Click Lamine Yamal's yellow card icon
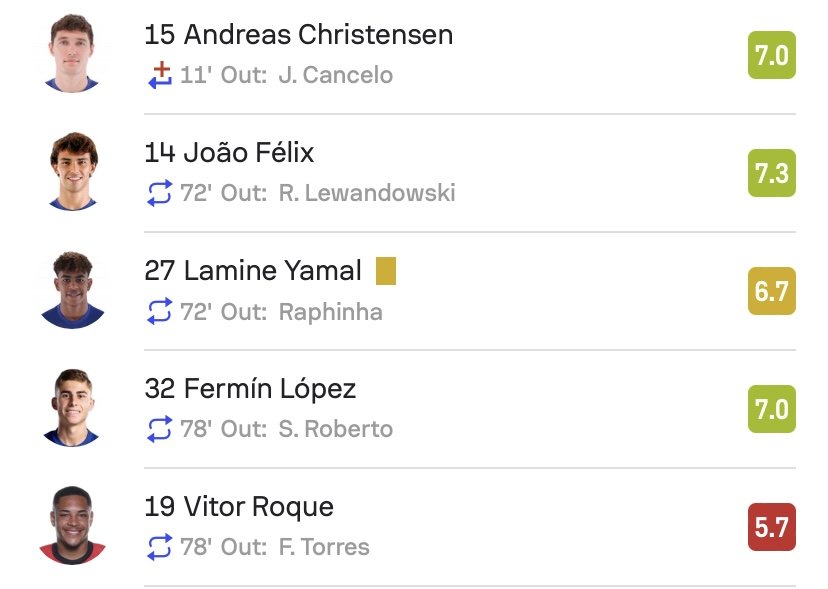This screenshot has width=828, height=589. coord(386,271)
